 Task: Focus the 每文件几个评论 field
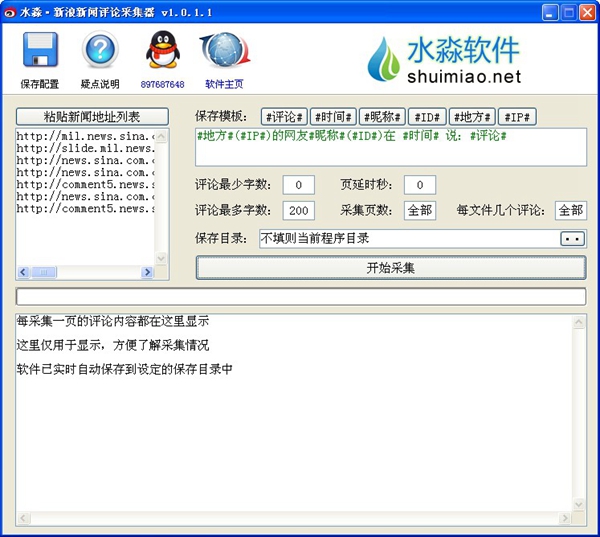coord(571,211)
